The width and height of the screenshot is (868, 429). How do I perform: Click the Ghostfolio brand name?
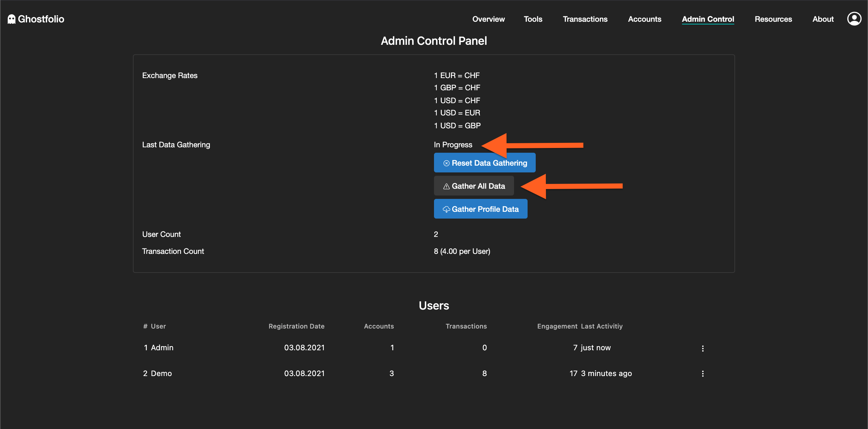click(x=41, y=19)
